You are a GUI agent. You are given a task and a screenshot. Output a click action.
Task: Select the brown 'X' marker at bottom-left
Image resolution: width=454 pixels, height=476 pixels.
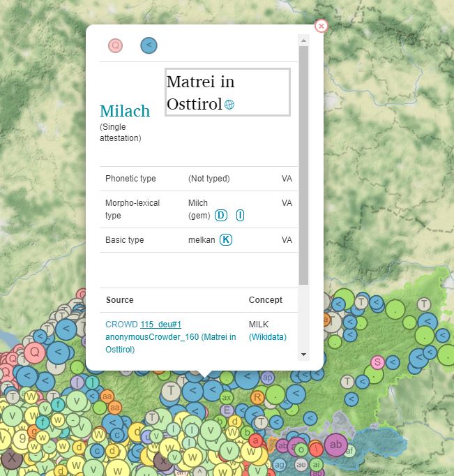point(11,458)
